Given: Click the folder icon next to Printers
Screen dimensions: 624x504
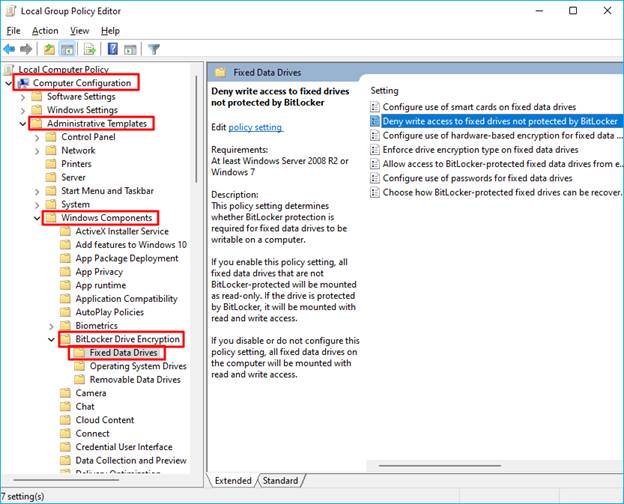Looking at the screenshot, I should [x=51, y=164].
